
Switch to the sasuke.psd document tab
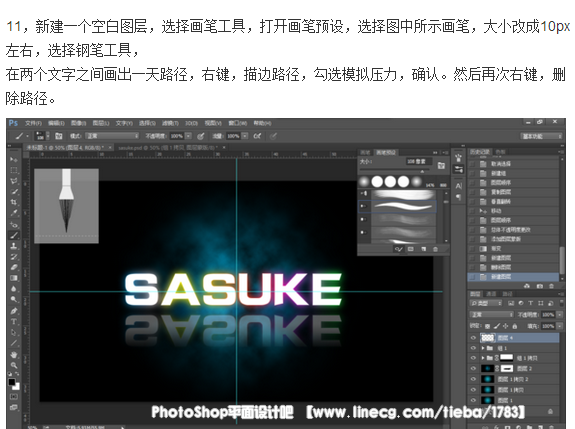pos(167,147)
